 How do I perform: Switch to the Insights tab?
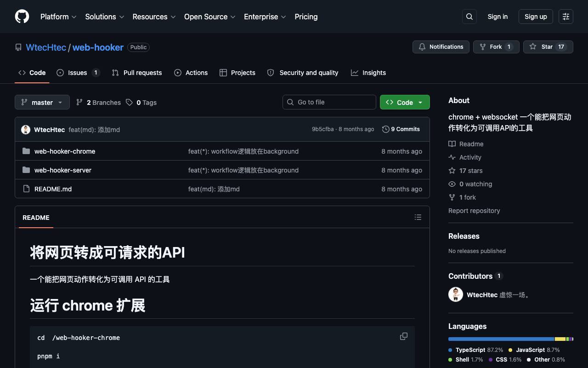(x=368, y=73)
